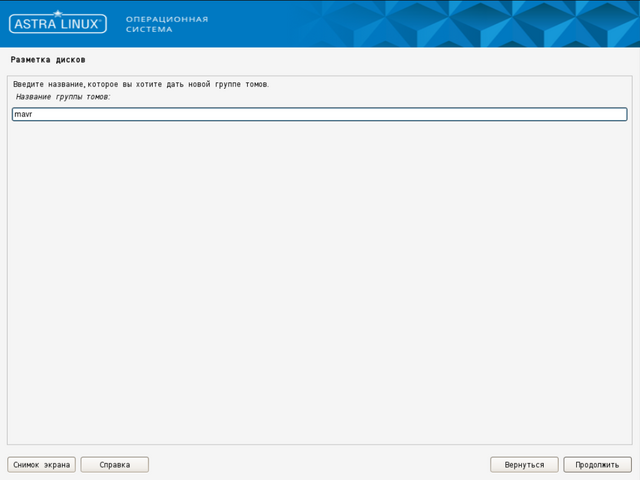Image resolution: width=640 pixels, height=480 pixels.
Task: Click the blue header bar left of the logo
Action: pos(4,24)
